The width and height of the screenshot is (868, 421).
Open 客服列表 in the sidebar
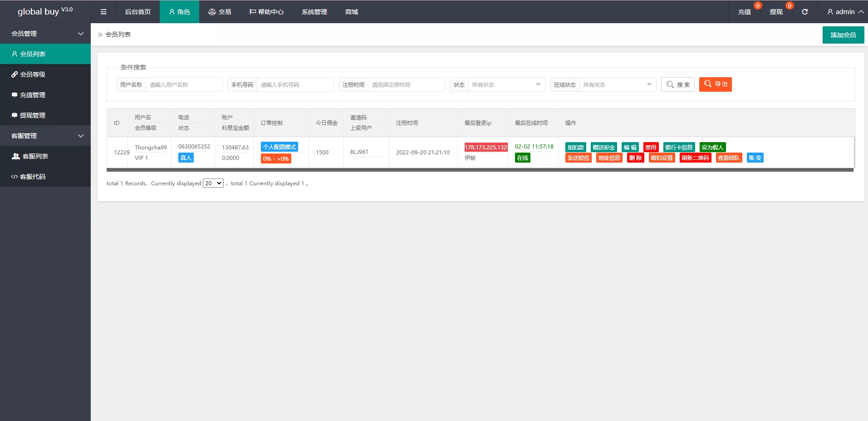click(x=35, y=156)
